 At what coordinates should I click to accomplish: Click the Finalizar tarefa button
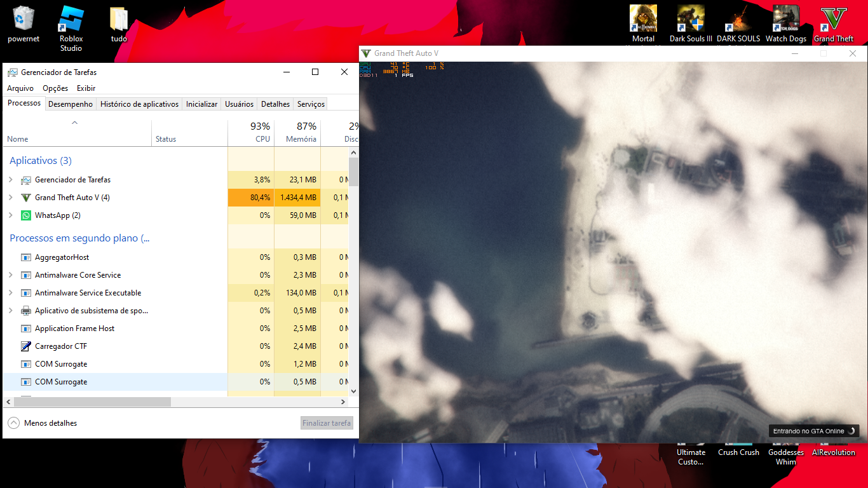(327, 423)
